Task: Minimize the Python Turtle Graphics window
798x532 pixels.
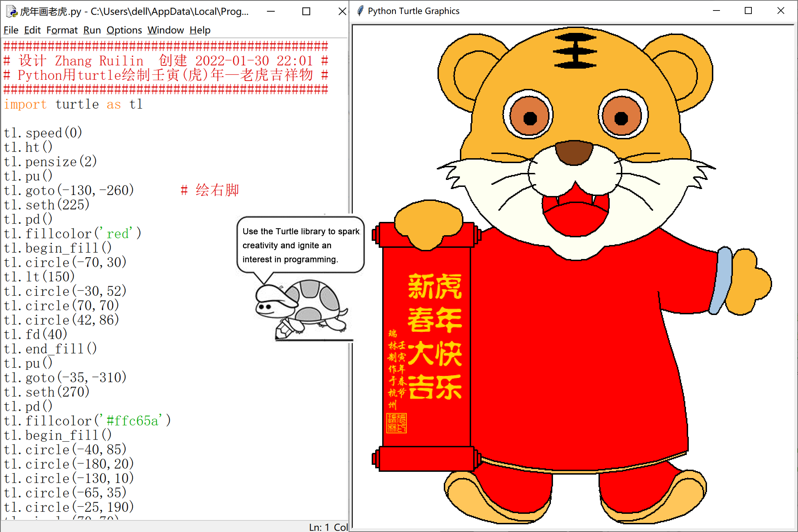Action: 716,11
